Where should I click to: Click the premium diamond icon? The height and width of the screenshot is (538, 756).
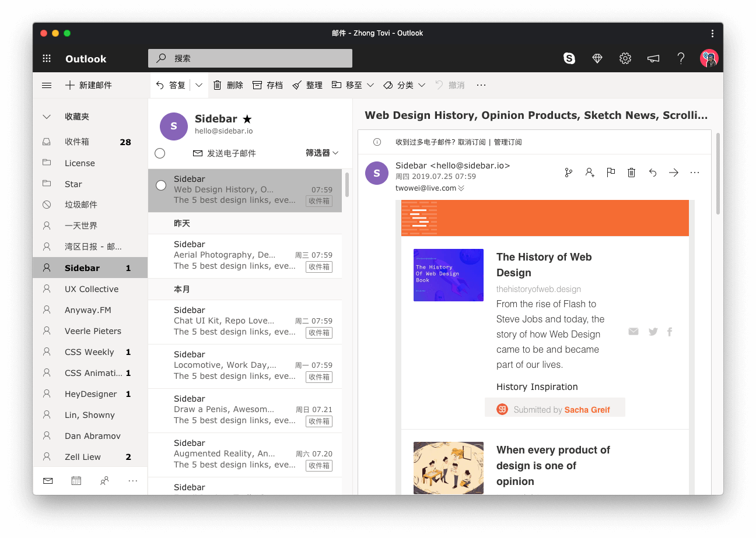[597, 58]
